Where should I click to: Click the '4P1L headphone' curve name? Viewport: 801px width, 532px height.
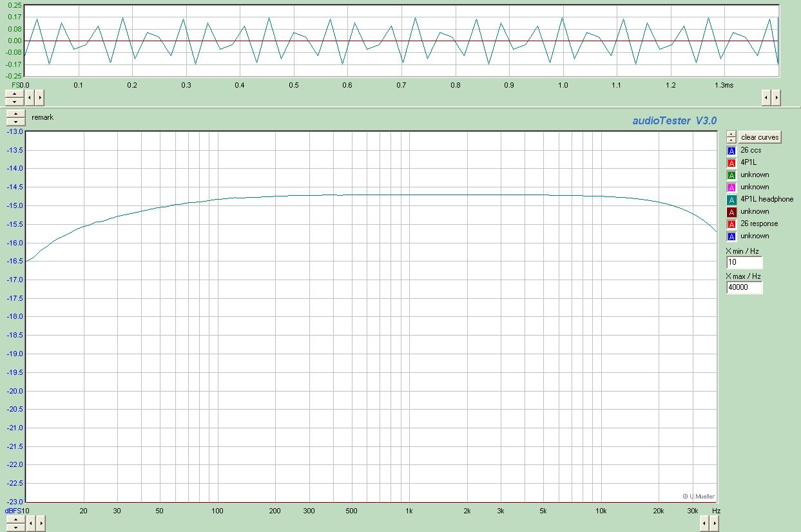pos(767,200)
